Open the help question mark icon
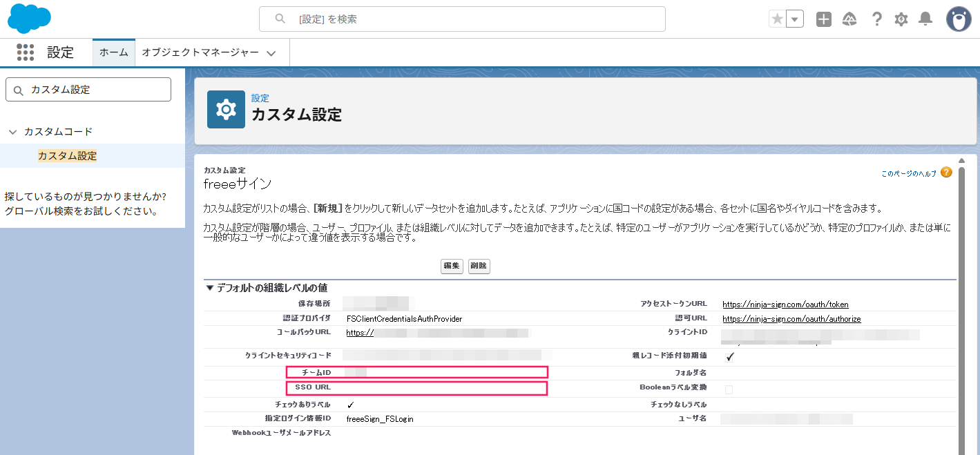Screen dimensions: 980x455 (x=876, y=19)
